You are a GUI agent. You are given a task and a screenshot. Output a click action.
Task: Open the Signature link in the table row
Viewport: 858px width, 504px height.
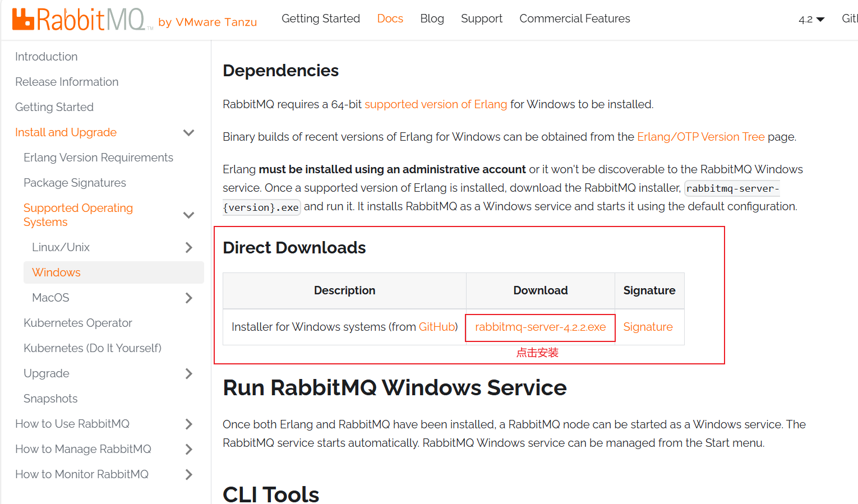coord(648,327)
